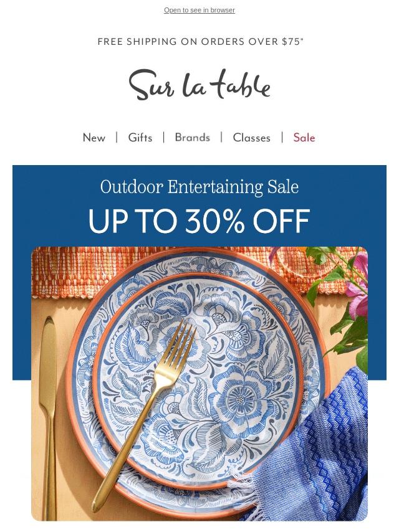
Task: Open the New navigation item
Action: click(94, 138)
